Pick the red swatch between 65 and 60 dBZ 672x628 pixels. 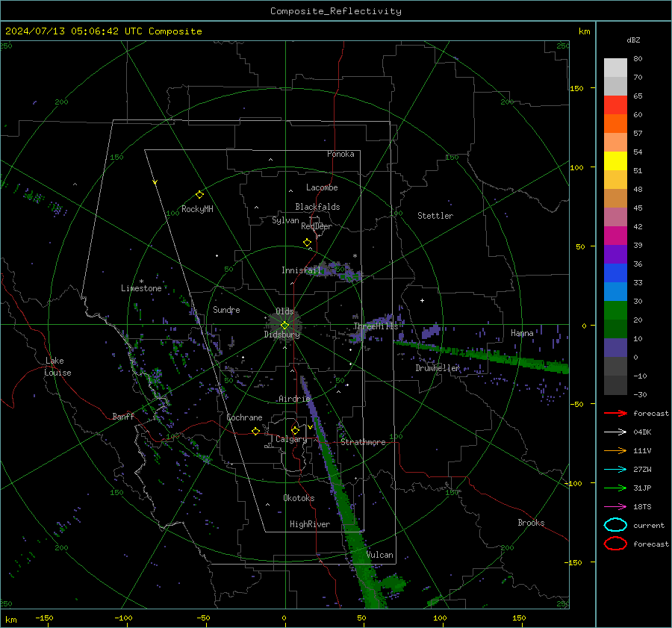(x=615, y=105)
